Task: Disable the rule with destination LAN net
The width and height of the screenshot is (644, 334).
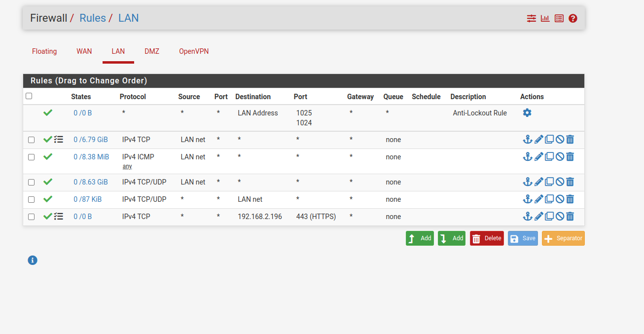Action: [560, 199]
